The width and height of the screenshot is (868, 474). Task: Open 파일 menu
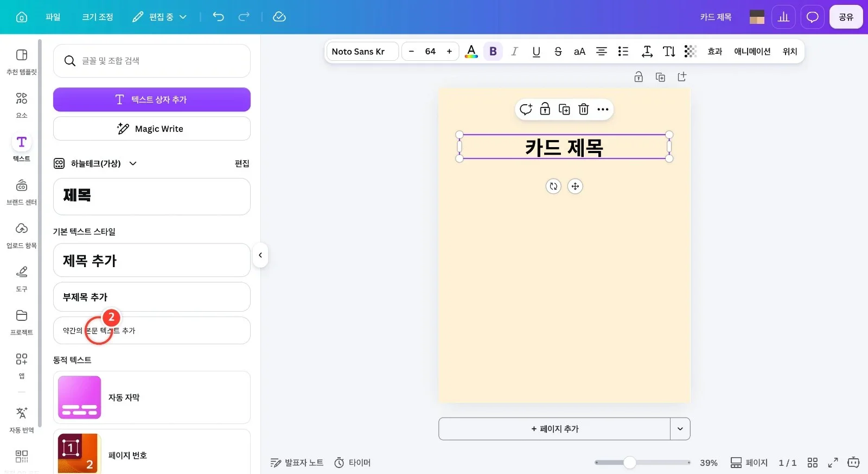[53, 17]
